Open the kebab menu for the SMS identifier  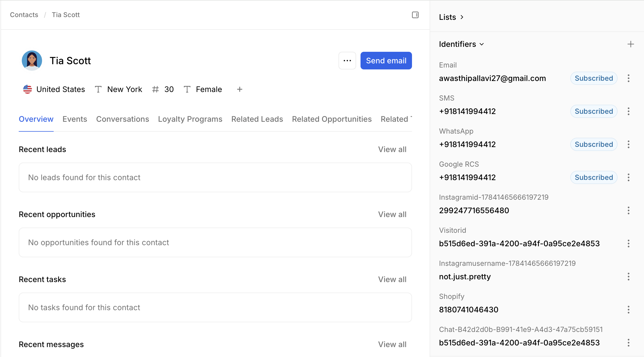(628, 111)
